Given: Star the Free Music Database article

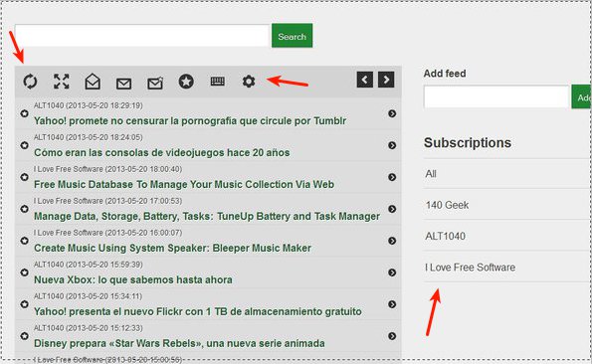Looking at the screenshot, I should point(25,177).
